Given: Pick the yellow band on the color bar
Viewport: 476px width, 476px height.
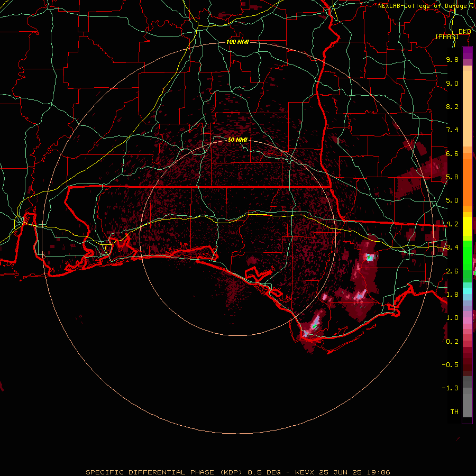Looking at the screenshot, I should coord(467,226).
